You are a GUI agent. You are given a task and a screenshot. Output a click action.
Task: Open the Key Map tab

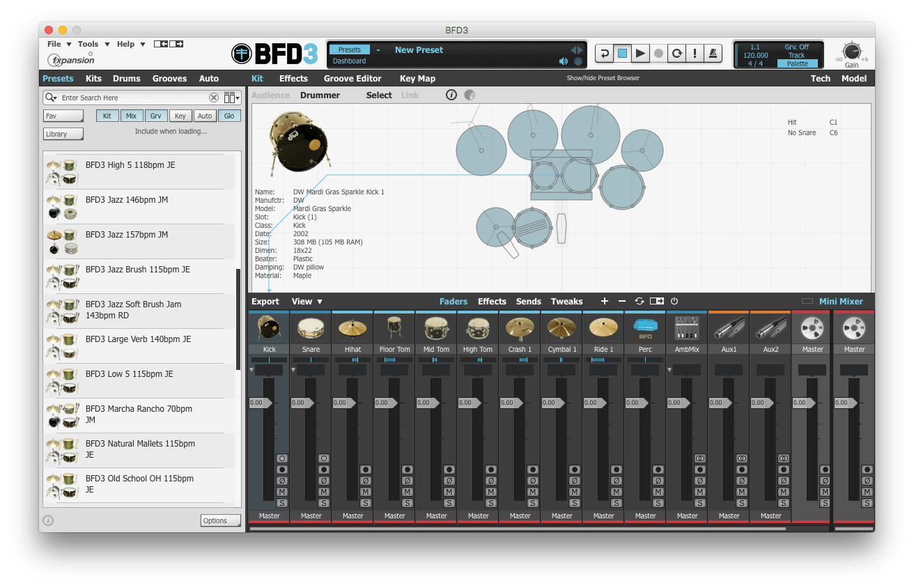click(417, 79)
